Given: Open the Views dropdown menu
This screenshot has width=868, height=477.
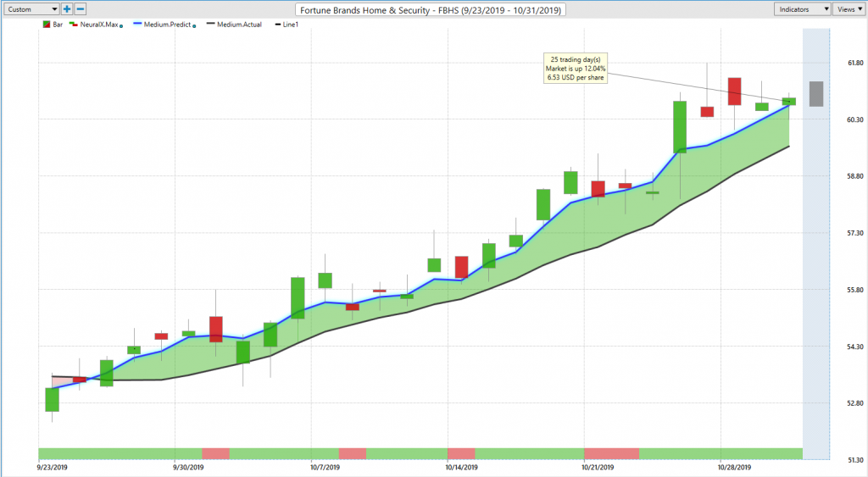Looking at the screenshot, I should pos(849,9).
